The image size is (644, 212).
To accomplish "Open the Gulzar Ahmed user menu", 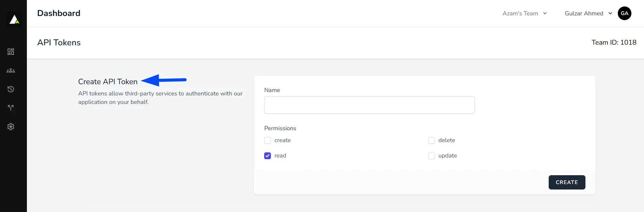I will [x=589, y=13].
